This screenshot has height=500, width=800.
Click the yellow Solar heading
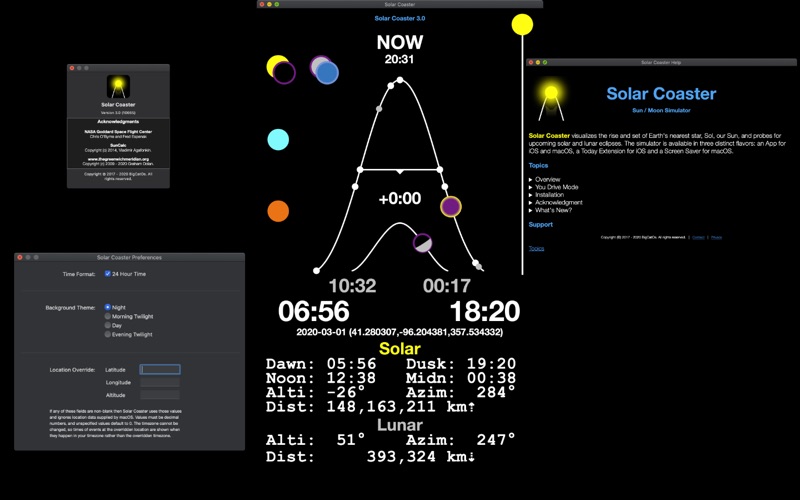click(399, 349)
